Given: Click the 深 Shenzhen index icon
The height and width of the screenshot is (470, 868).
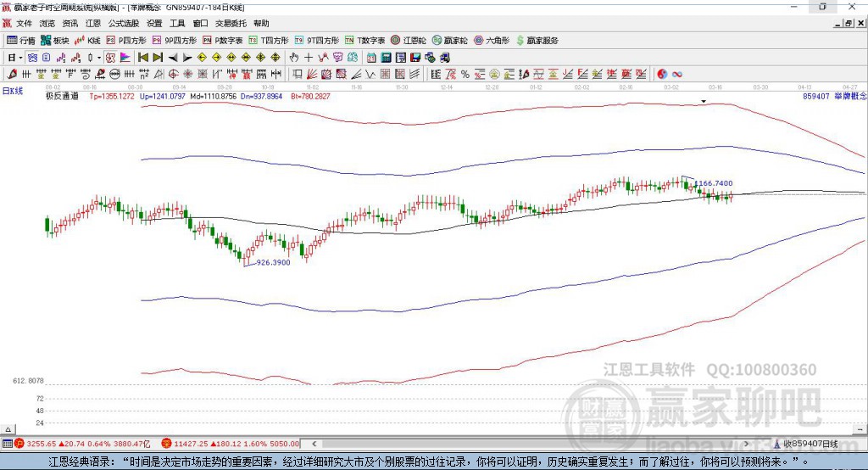Looking at the screenshot, I should click(x=166, y=444).
